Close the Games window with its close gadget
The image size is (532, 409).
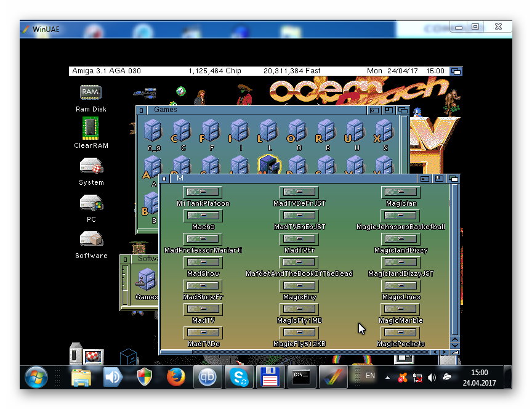point(142,110)
